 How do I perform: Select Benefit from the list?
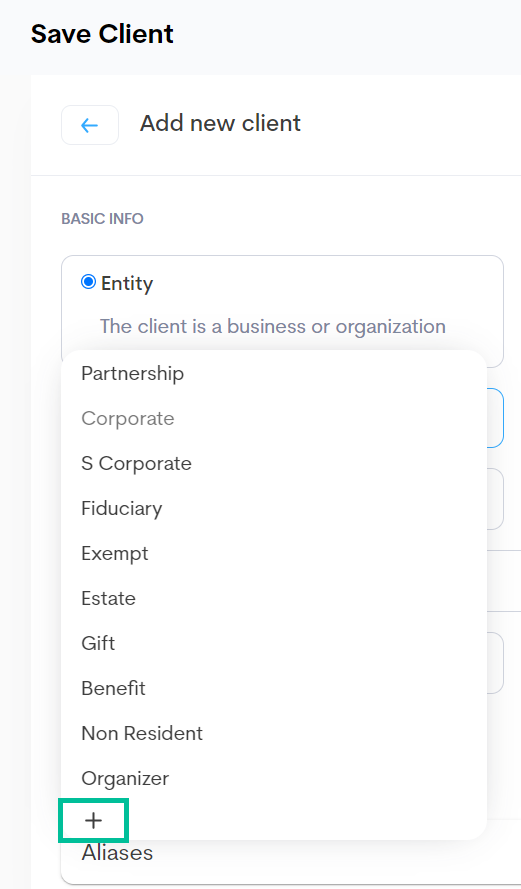(274, 688)
